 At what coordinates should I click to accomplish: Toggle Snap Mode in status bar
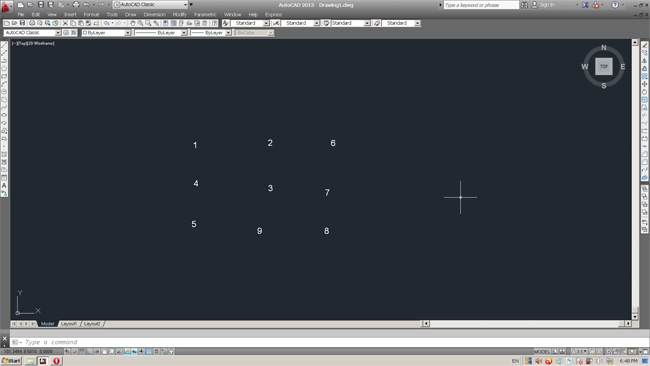(x=75, y=351)
